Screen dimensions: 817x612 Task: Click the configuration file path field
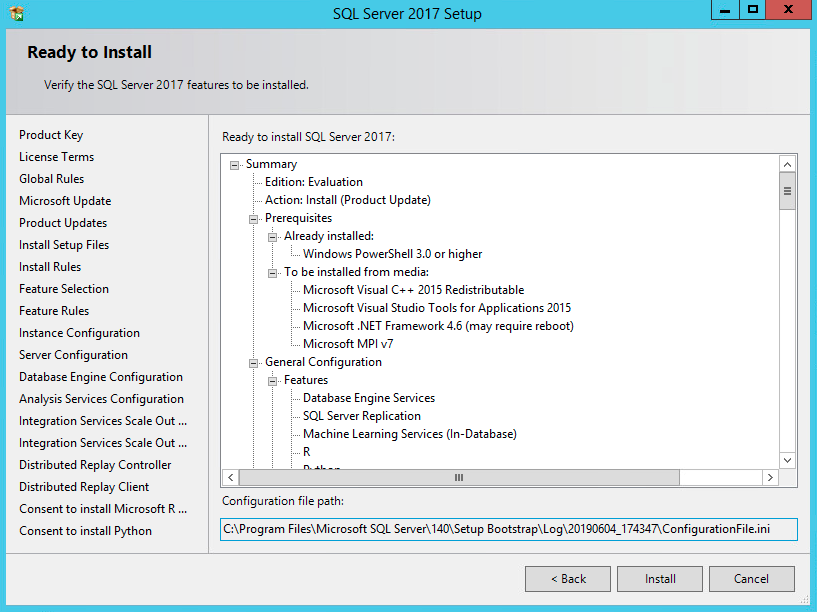point(508,528)
